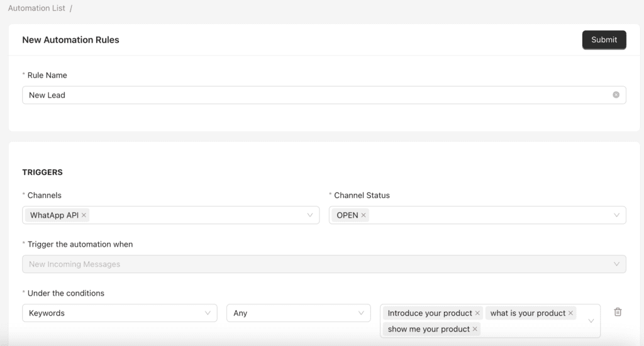This screenshot has width=644, height=346.
Task: Remove the WhatApp API channel tag
Action: [x=84, y=215]
